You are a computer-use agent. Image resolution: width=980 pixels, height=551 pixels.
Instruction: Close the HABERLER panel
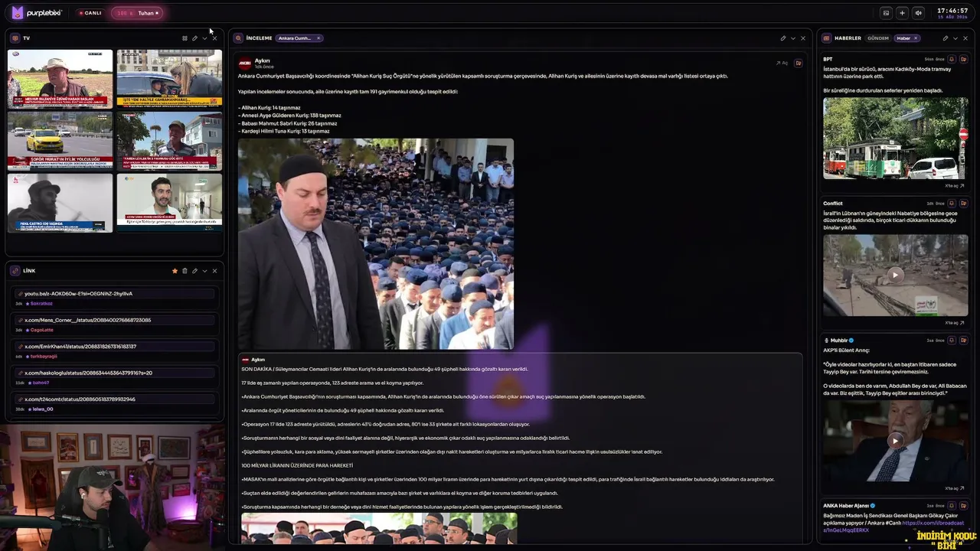(965, 38)
